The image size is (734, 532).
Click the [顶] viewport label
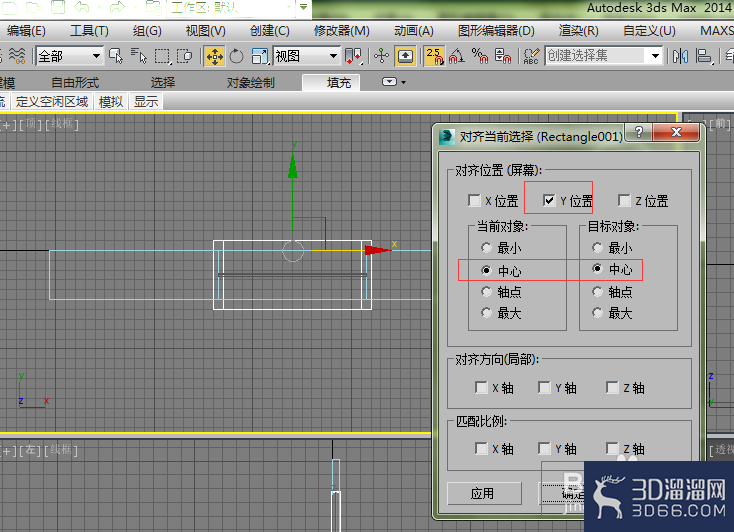pyautogui.click(x=30, y=124)
